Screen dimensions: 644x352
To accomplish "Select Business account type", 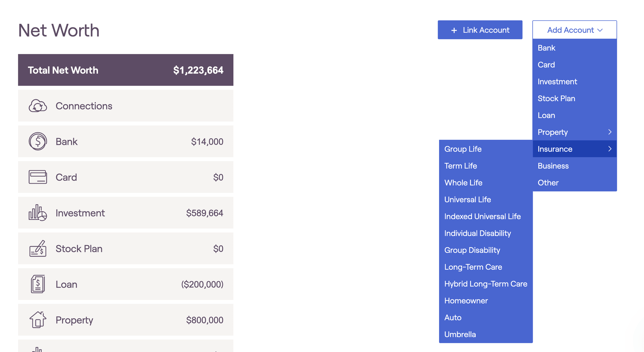I will pos(553,166).
